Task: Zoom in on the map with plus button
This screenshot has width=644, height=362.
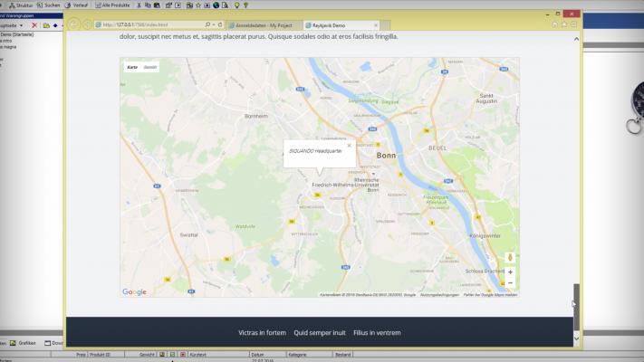Action: (x=510, y=272)
